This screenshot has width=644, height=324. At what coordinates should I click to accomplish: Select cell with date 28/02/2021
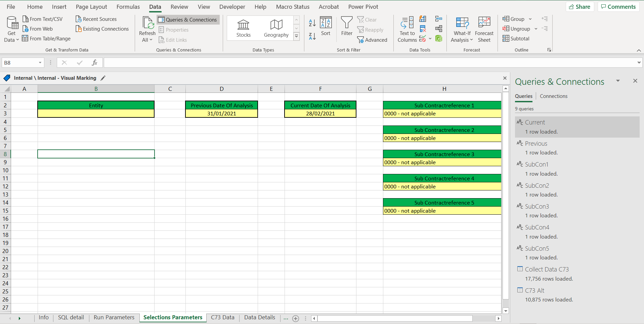[x=320, y=114]
